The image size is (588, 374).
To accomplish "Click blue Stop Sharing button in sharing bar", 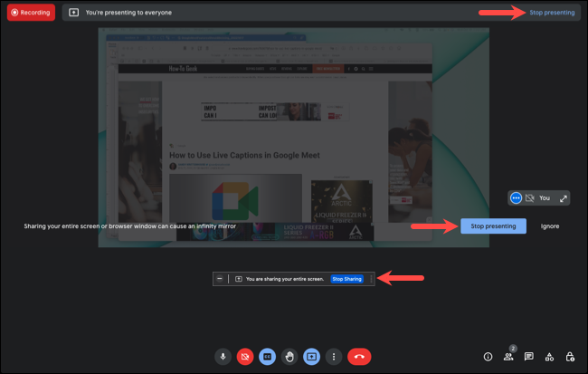I will [x=346, y=279].
